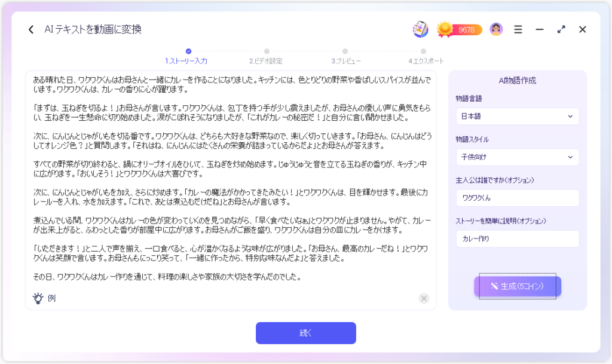Expand the 物語スタイル dropdown

(517, 157)
